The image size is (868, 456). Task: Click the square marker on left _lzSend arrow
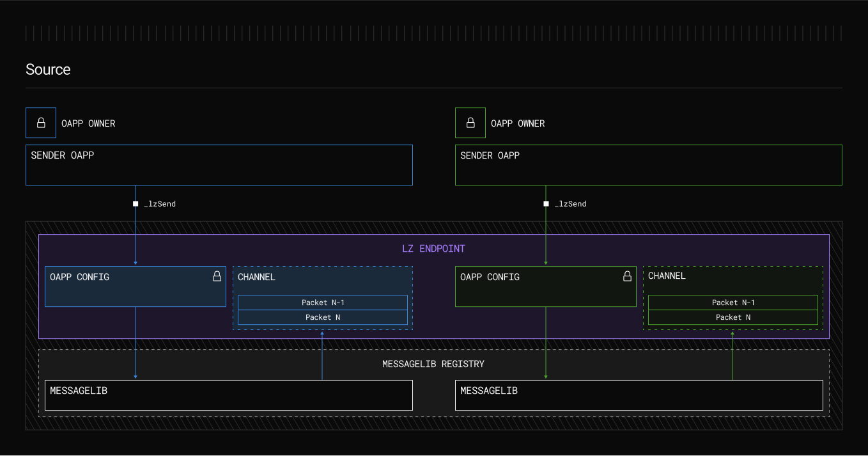coord(136,203)
